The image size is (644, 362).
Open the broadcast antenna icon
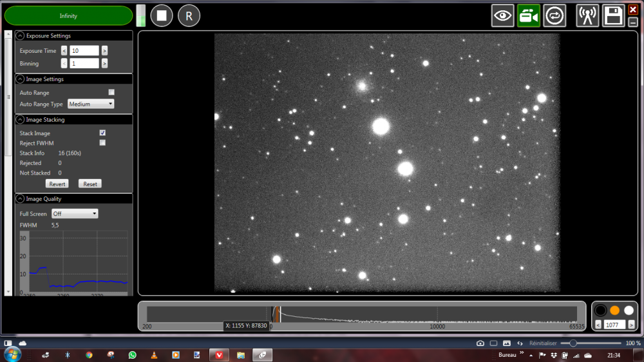point(587,15)
